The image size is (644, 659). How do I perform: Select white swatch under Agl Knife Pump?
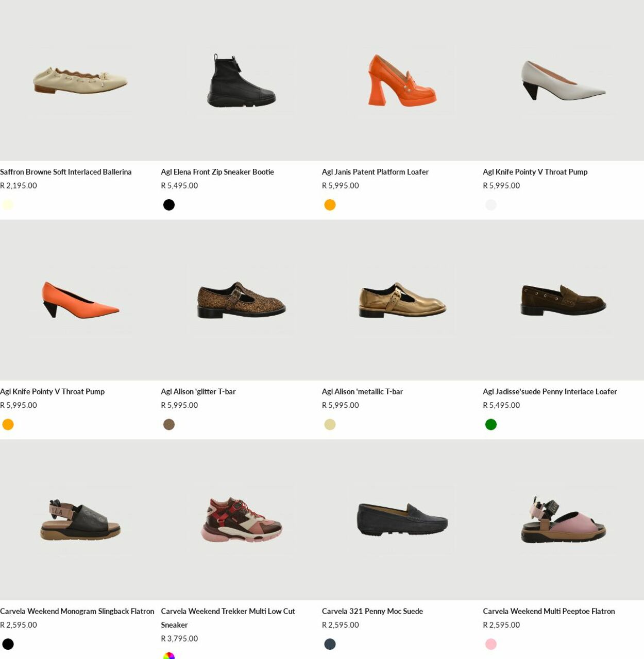click(491, 205)
